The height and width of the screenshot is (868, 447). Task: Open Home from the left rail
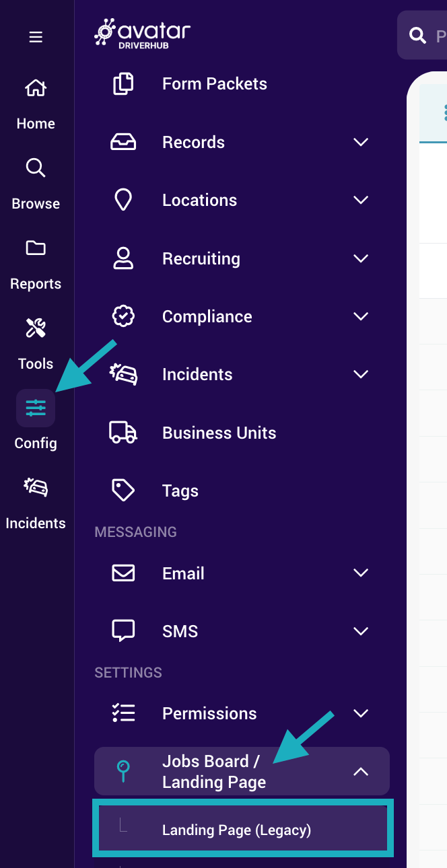click(36, 88)
